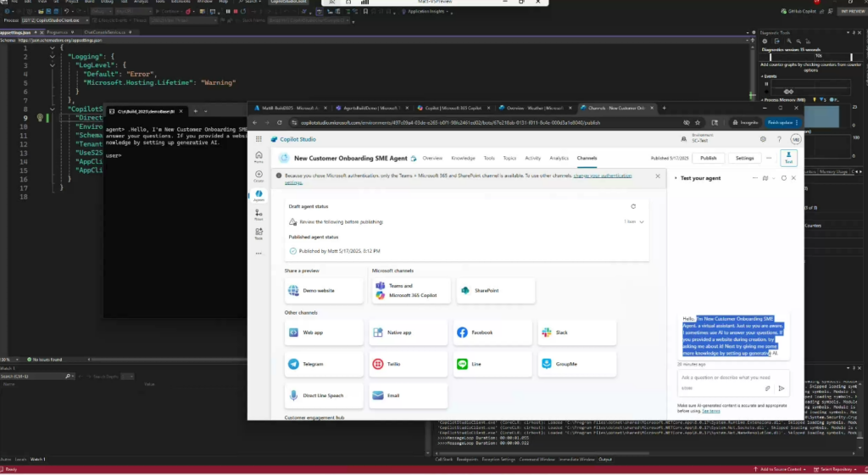Open Home in Copilot Studio sidebar
Image resolution: width=868 pixels, height=475 pixels.
pos(259,157)
